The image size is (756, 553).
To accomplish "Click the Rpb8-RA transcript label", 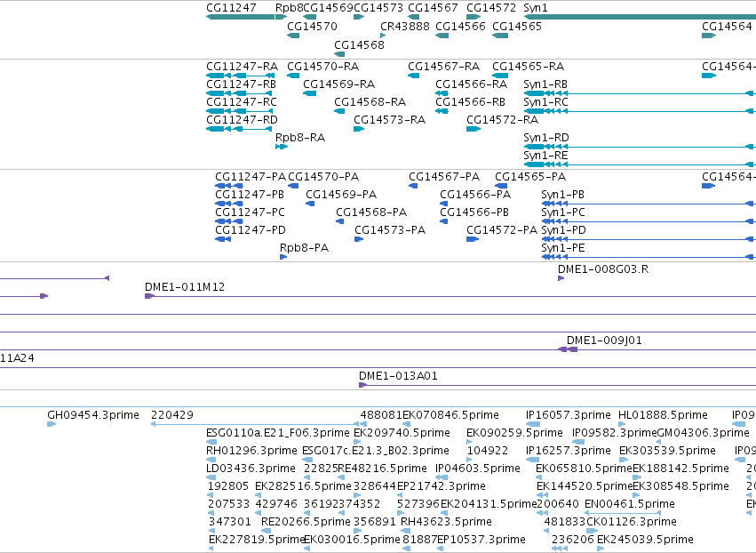I will (x=300, y=138).
